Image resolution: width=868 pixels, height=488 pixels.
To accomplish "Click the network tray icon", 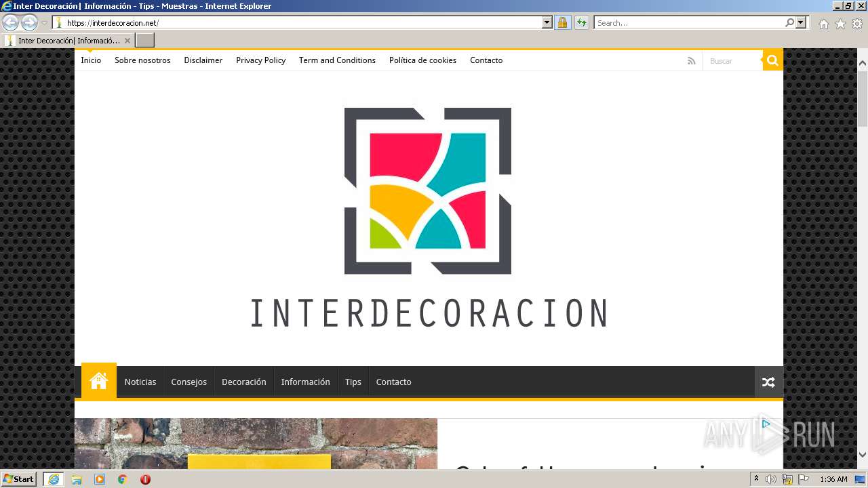I will click(787, 479).
